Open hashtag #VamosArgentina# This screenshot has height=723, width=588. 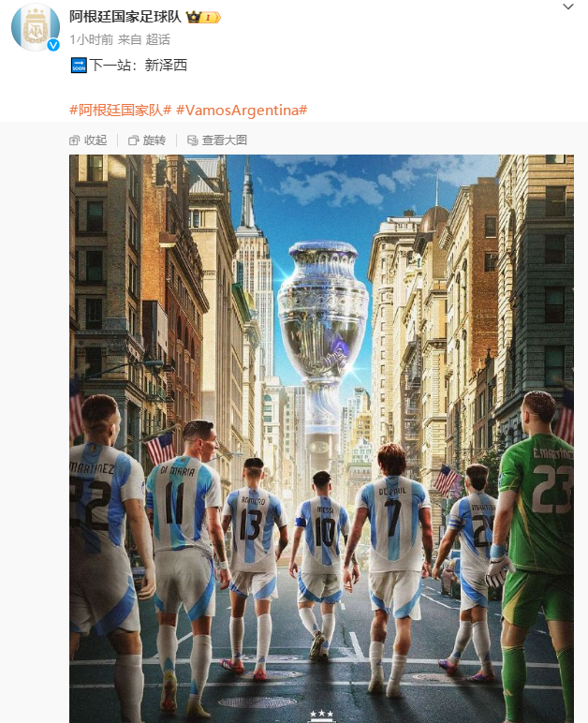pos(242,111)
